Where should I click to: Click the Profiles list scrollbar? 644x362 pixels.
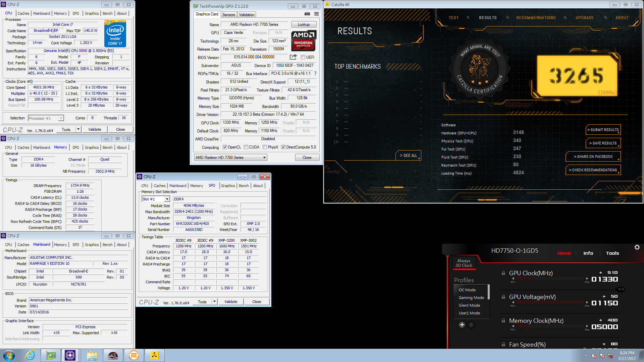coord(488,292)
